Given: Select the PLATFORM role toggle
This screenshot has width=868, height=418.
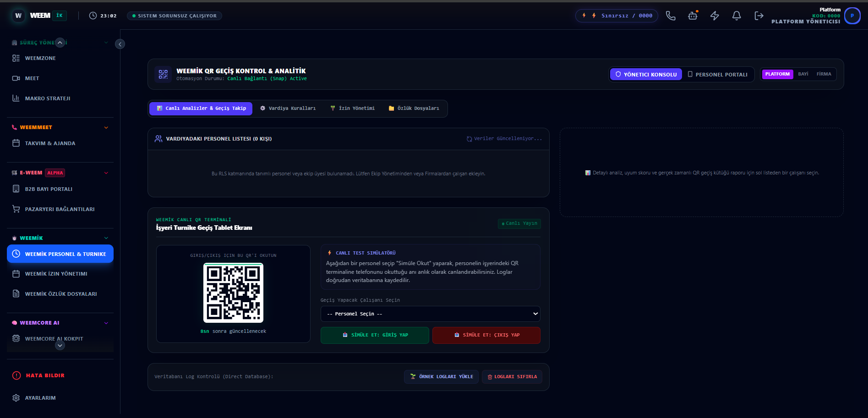Looking at the screenshot, I should [777, 74].
